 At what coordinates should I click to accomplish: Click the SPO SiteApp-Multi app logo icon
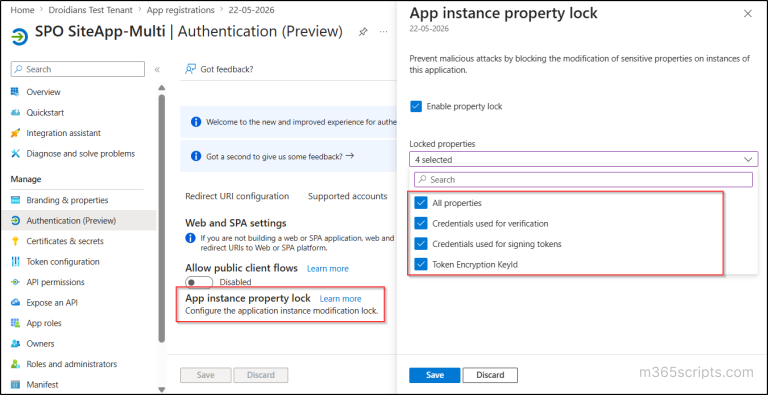(x=20, y=36)
